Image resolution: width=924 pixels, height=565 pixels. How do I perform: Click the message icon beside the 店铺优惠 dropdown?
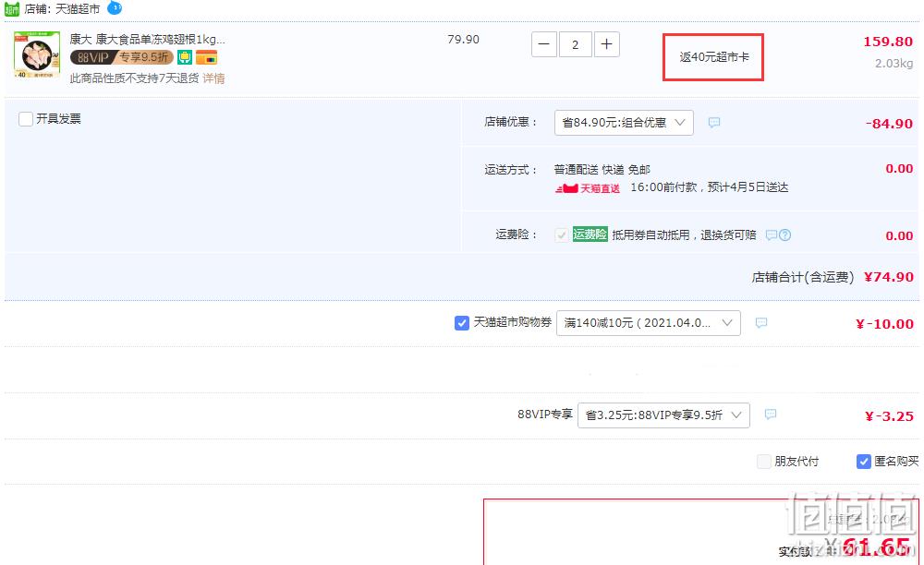point(713,123)
